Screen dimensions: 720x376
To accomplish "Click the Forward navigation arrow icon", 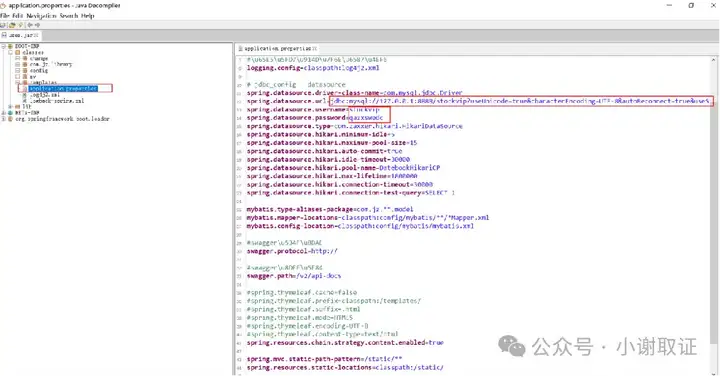I will pos(37,25).
